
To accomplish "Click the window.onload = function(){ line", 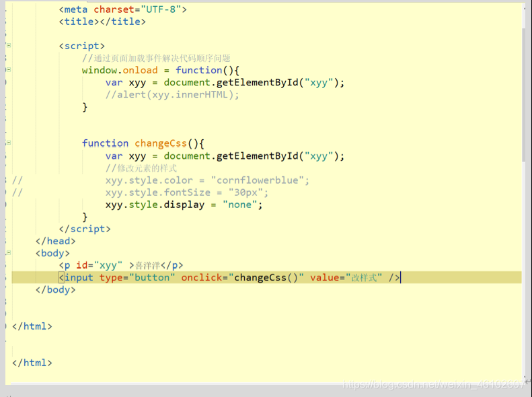I will (x=161, y=70).
